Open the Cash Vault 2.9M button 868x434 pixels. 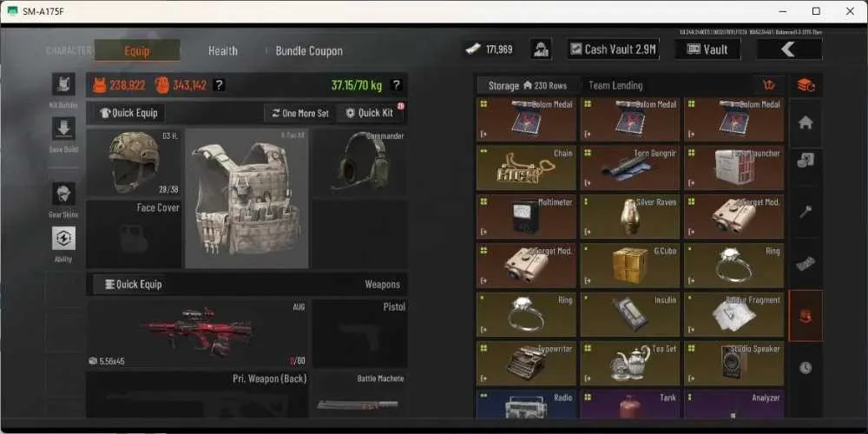point(613,49)
